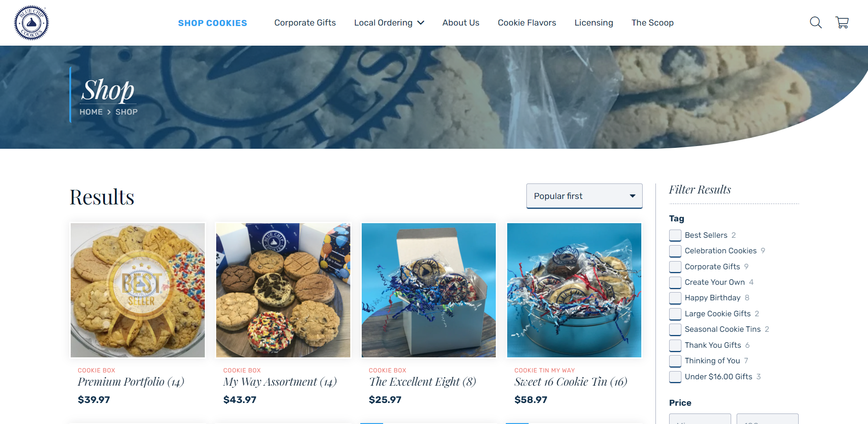This screenshot has height=424, width=868.
Task: Click the Local Ordering chevron arrow
Action: pos(421,23)
